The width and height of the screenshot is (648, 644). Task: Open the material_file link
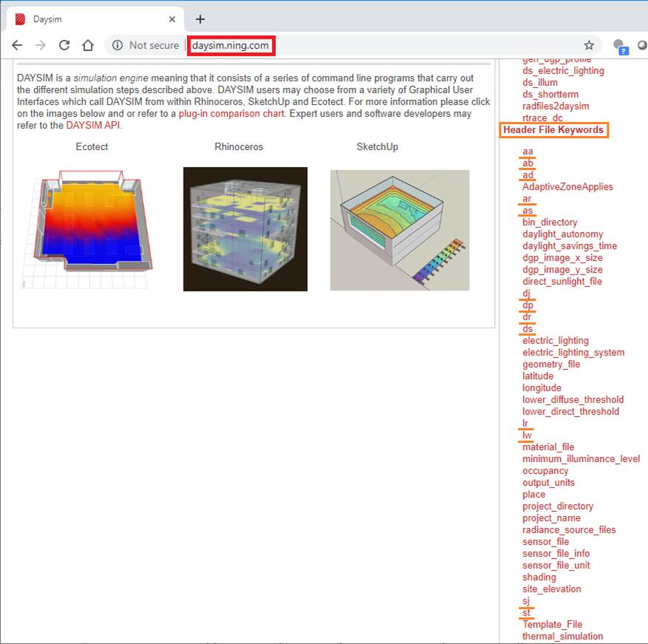pos(548,447)
